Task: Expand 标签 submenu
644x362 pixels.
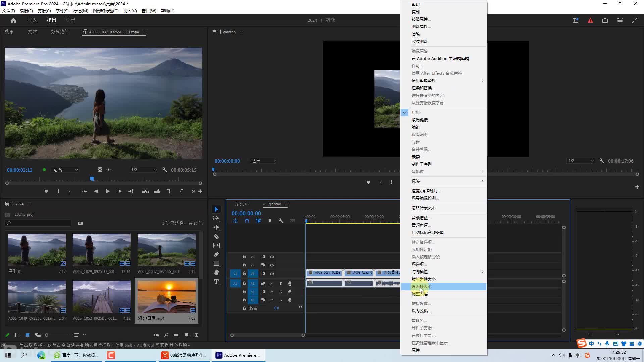Action: coord(443,181)
